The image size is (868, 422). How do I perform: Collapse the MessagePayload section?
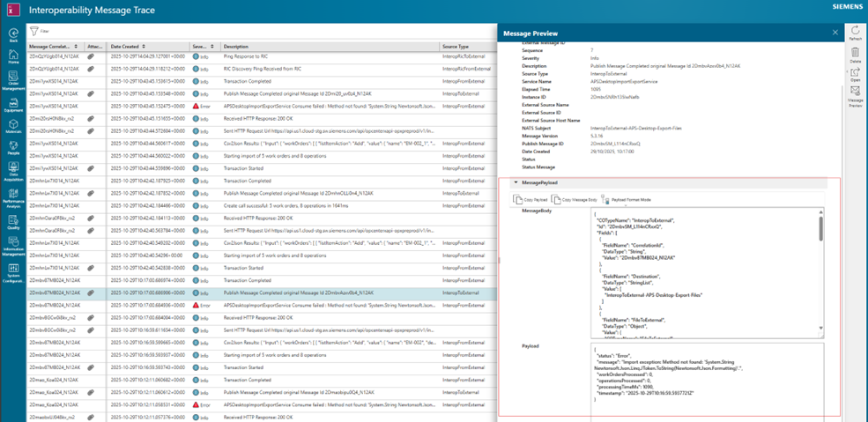[516, 182]
